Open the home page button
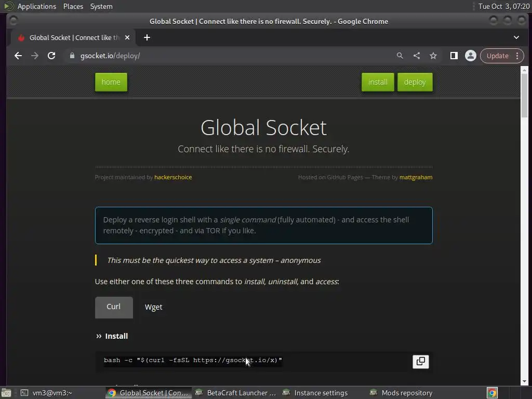The image size is (532, 399). (x=111, y=82)
